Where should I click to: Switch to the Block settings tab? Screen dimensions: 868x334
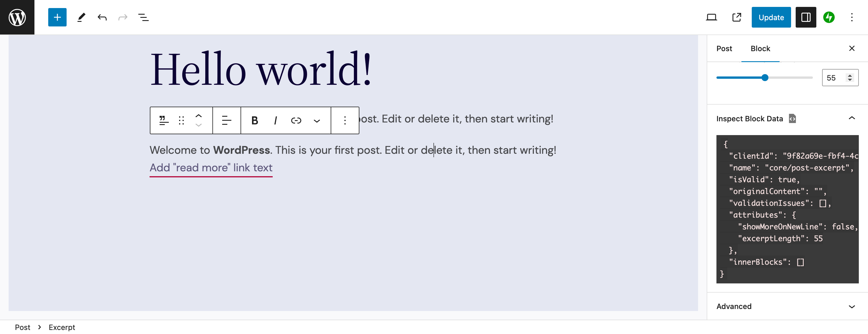(760, 48)
